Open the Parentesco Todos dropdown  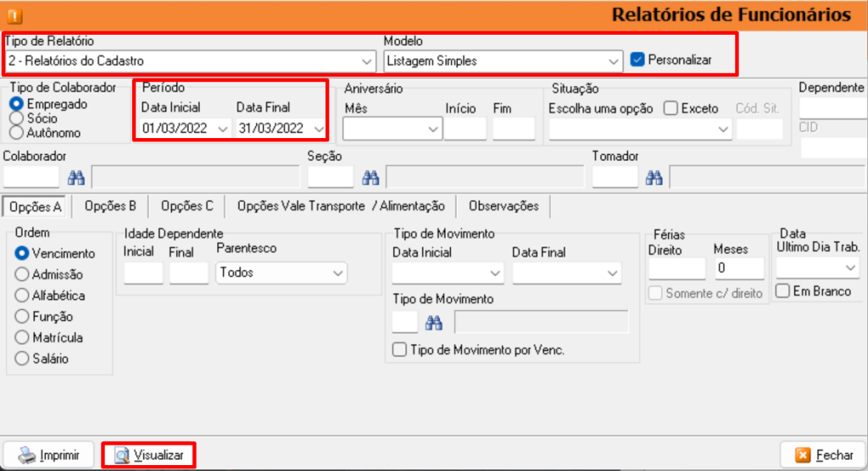click(337, 274)
